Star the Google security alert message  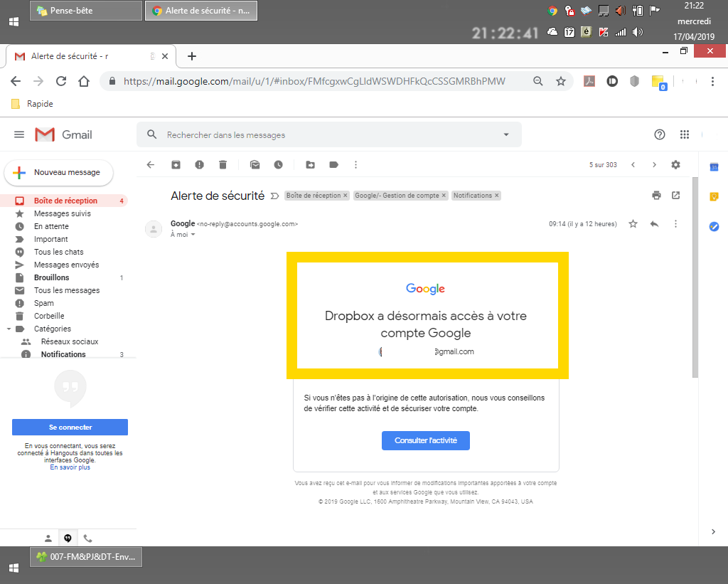coord(633,224)
